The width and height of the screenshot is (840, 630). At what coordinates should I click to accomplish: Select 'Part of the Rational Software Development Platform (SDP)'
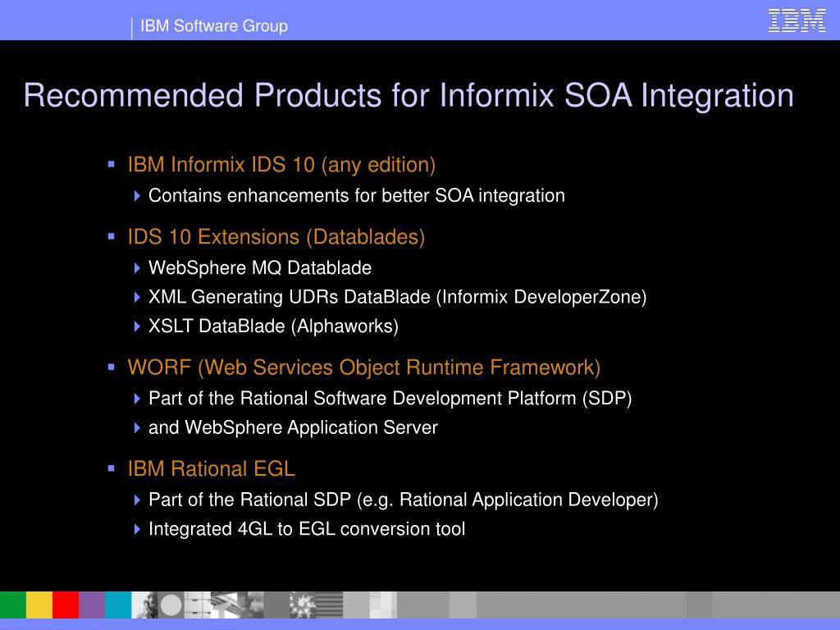click(390, 398)
